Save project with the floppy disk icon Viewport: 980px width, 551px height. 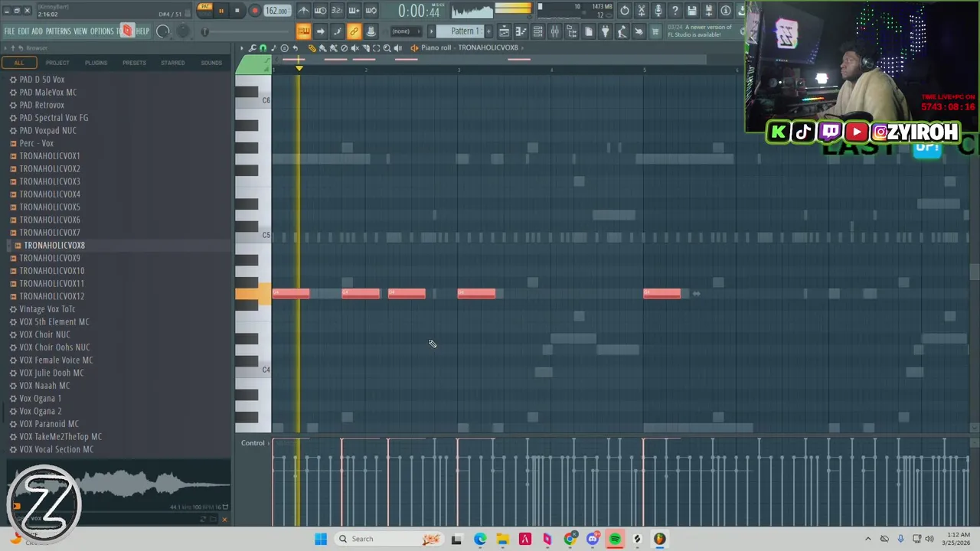coord(692,11)
